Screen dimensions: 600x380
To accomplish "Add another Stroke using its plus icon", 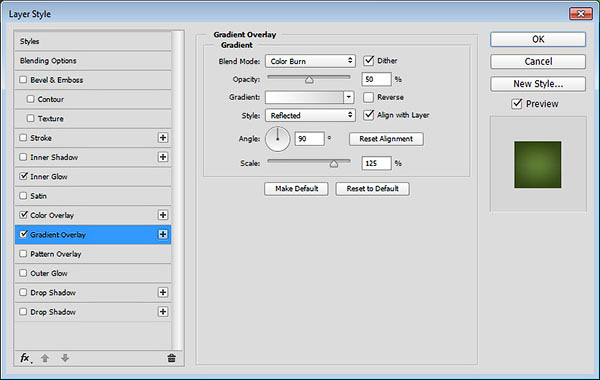I will click(163, 138).
